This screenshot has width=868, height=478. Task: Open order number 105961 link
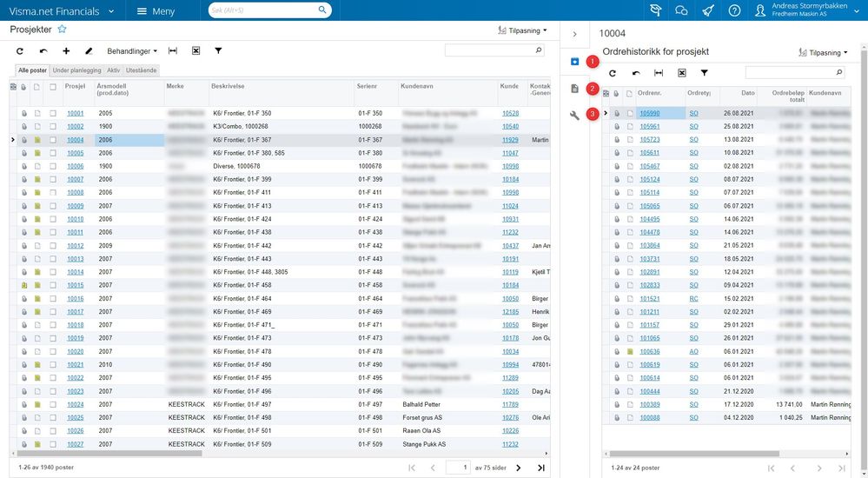(x=649, y=126)
